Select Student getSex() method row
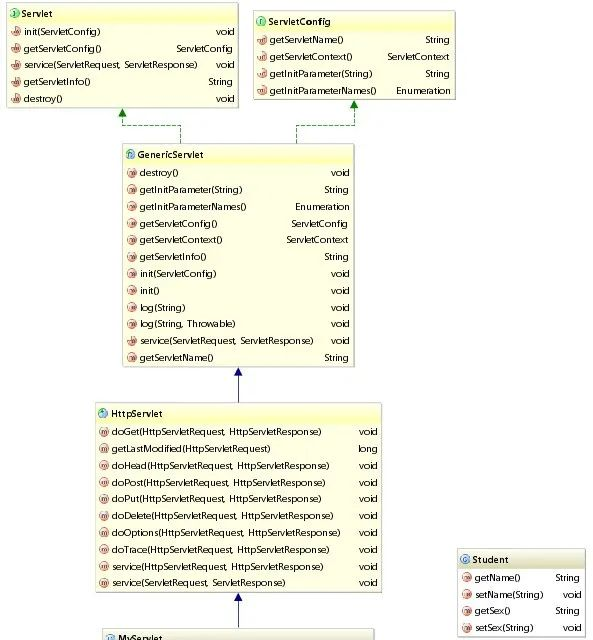Viewport: 593px width, 640px height. point(521,611)
